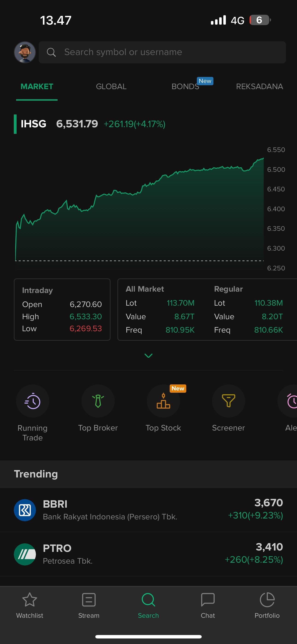Open the IHSG index header

pos(90,124)
